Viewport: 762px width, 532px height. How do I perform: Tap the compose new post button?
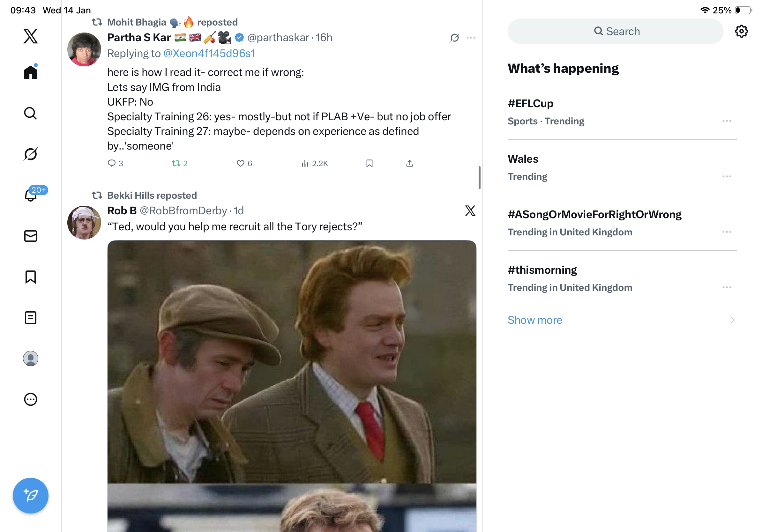click(31, 496)
